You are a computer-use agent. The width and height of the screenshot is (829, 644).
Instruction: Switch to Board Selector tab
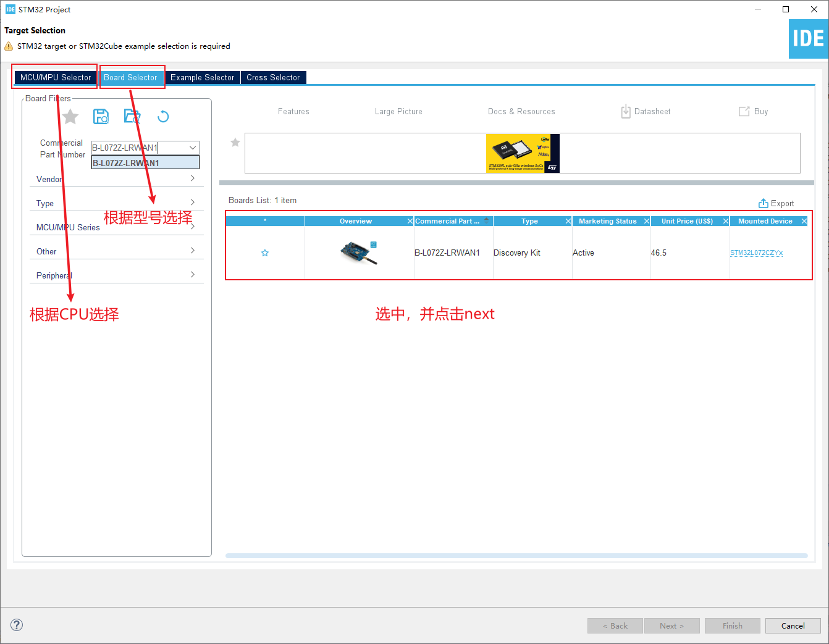[130, 77]
